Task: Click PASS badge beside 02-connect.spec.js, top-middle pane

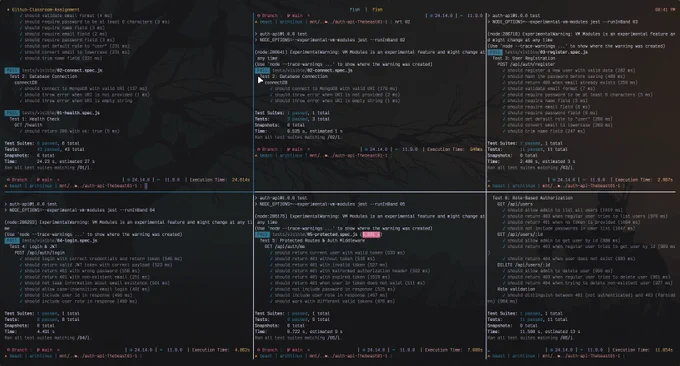Action: point(262,70)
